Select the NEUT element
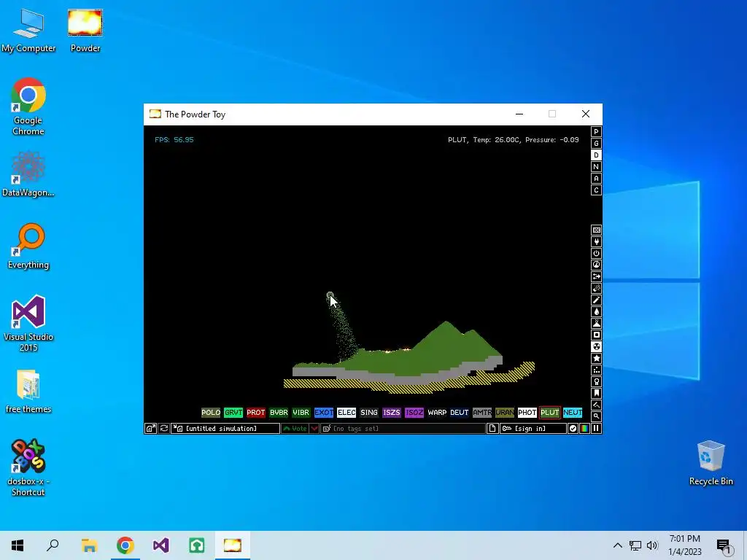The image size is (747, 560). tap(573, 413)
